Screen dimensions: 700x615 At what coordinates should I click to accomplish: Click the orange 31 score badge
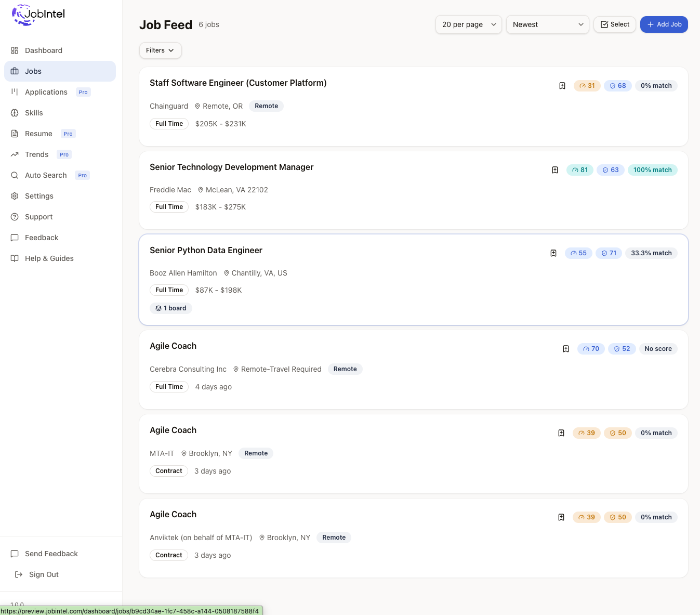click(x=587, y=86)
